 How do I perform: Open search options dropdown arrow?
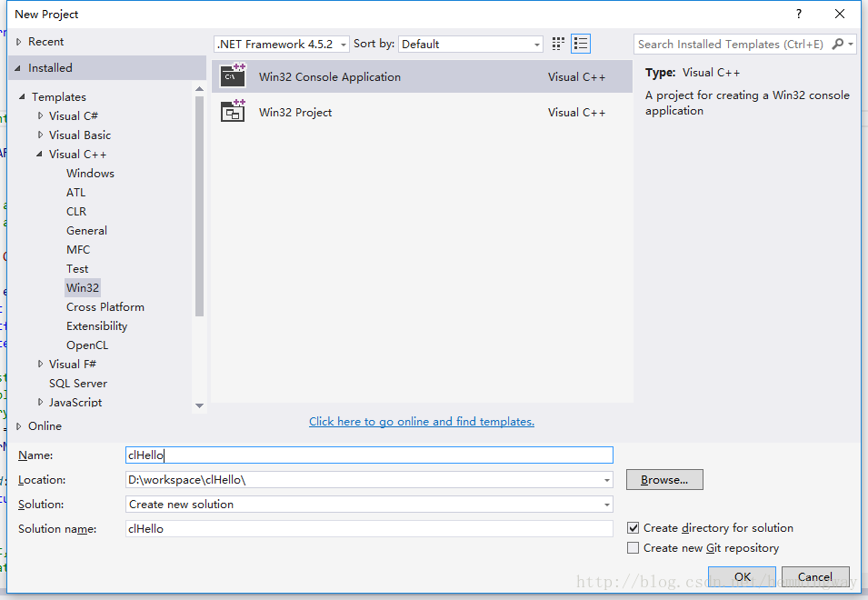tap(851, 44)
